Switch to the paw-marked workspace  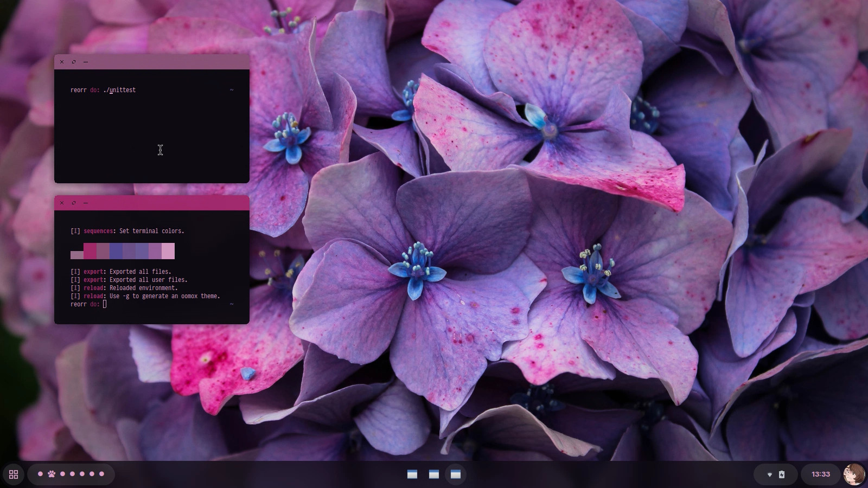[52, 474]
